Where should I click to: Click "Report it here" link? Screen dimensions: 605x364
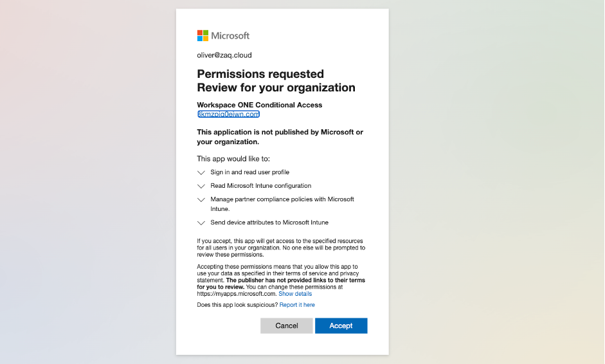coord(297,305)
